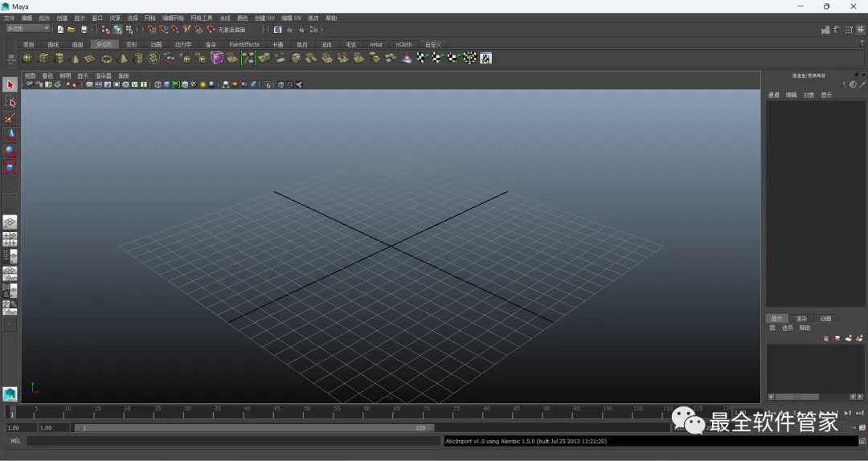This screenshot has width=868, height=461.
Task: Open the viewport 视图 menu
Action: (30, 75)
